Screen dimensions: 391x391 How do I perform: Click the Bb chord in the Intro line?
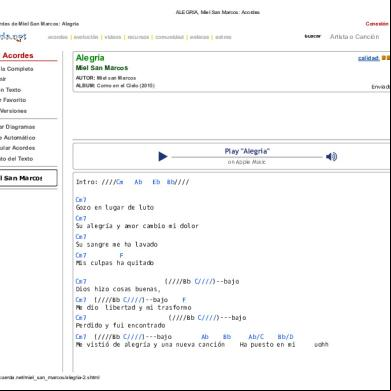point(171,182)
